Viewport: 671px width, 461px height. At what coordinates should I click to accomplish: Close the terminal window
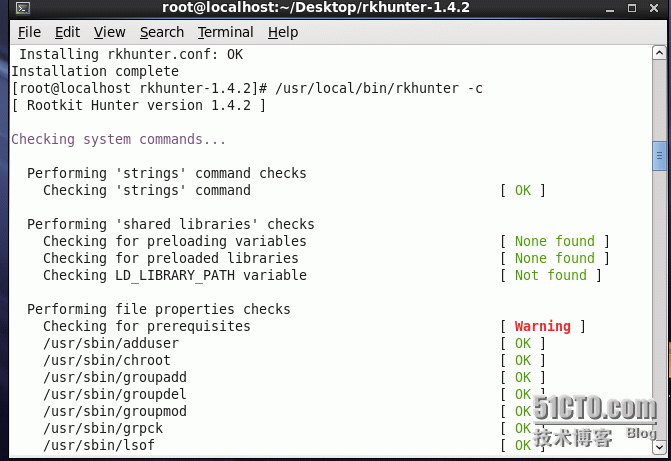point(653,8)
